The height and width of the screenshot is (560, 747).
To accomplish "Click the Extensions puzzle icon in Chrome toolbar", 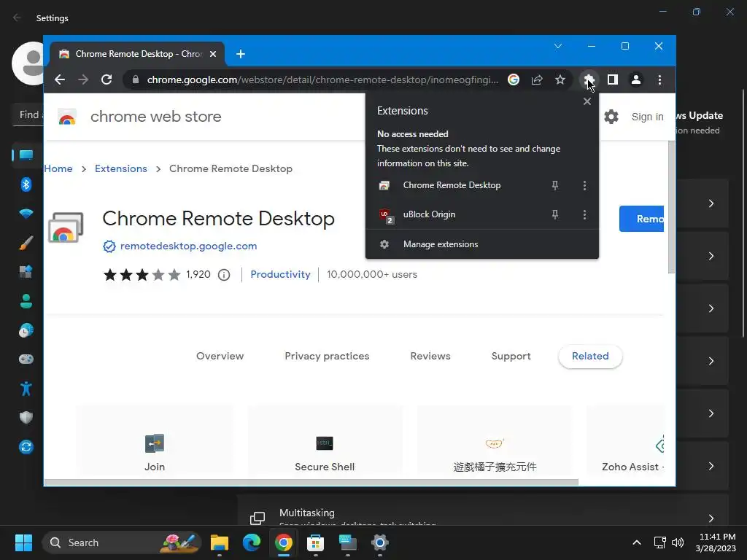I will (x=589, y=79).
